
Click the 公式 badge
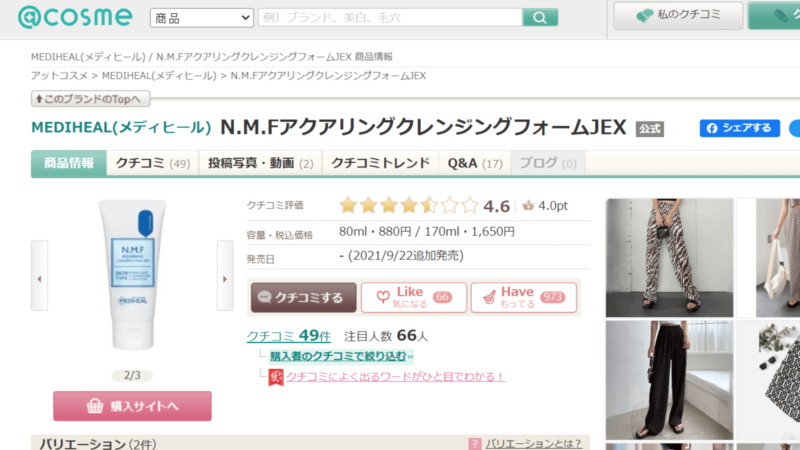click(649, 129)
